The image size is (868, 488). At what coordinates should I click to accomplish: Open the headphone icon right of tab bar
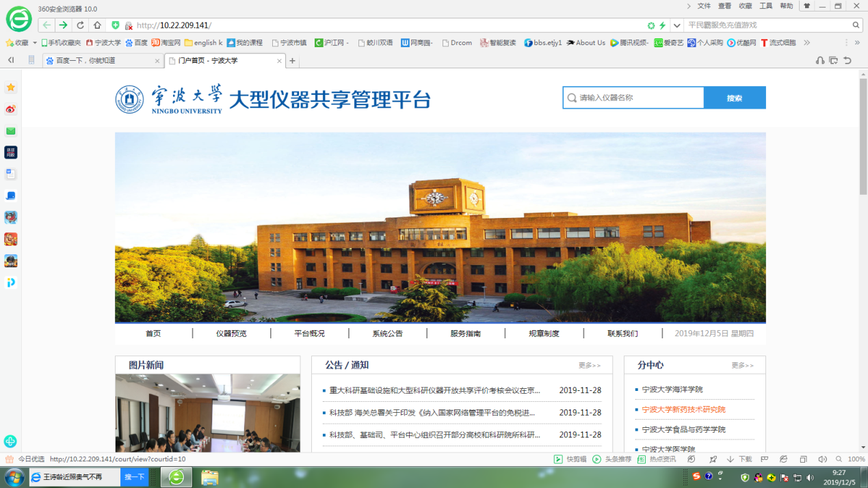[x=820, y=61]
